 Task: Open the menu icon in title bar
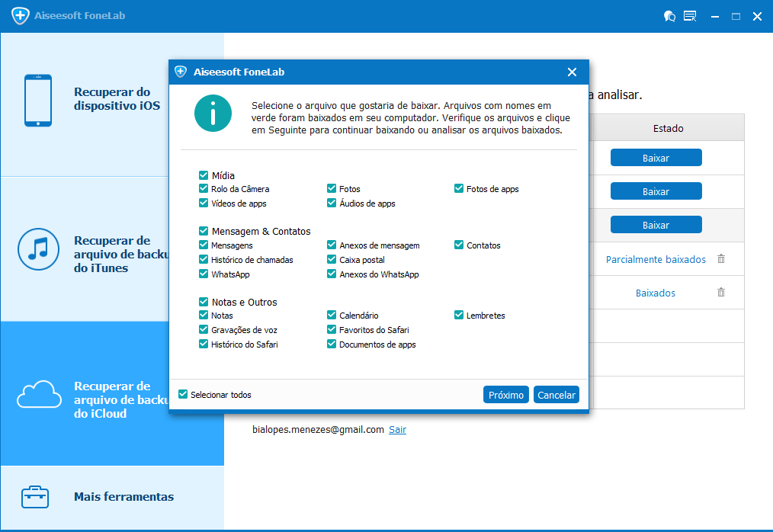(x=690, y=16)
